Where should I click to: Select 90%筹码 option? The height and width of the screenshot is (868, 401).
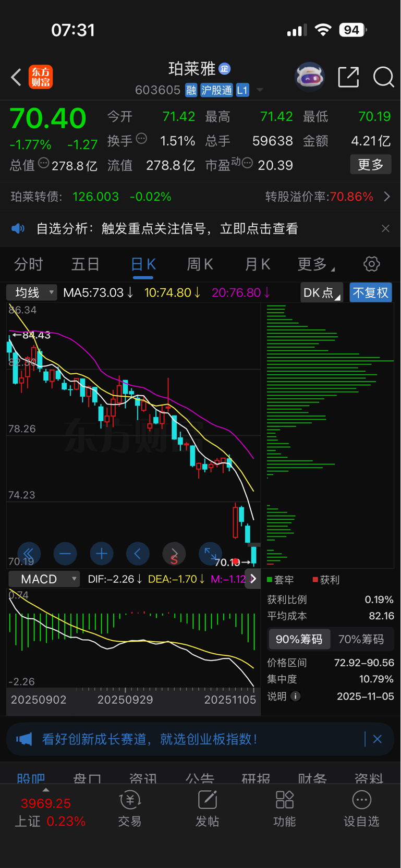coord(299,639)
